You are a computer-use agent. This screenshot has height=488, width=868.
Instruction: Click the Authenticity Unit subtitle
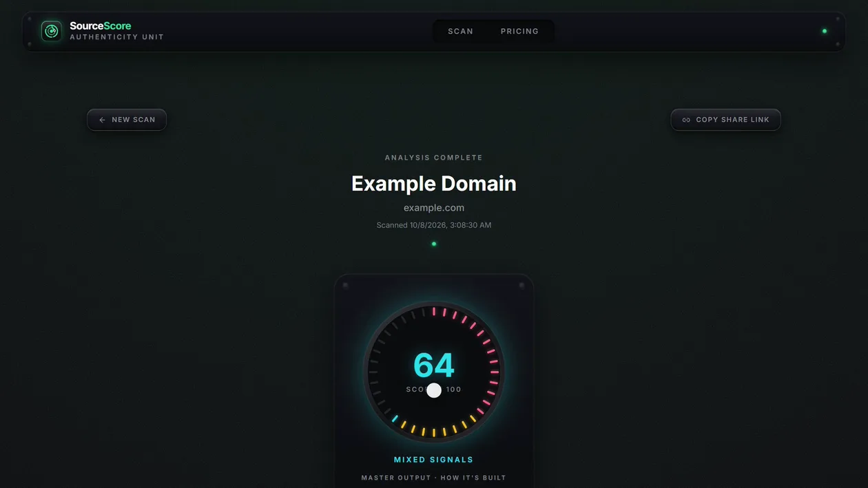(x=116, y=37)
